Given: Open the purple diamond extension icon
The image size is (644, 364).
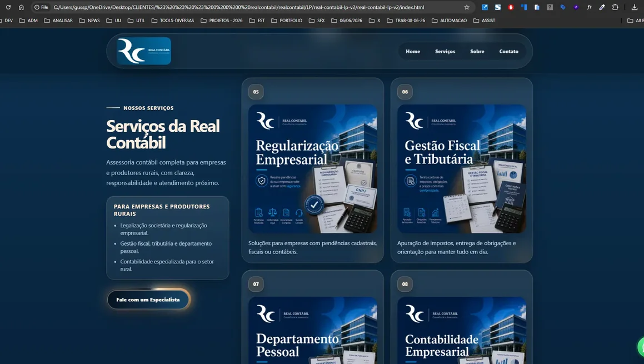Looking at the screenshot, I should [x=576, y=7].
